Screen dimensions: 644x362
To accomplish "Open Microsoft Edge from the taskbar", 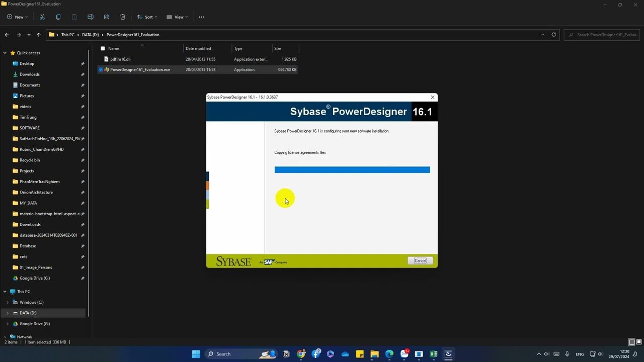I will 389,354.
